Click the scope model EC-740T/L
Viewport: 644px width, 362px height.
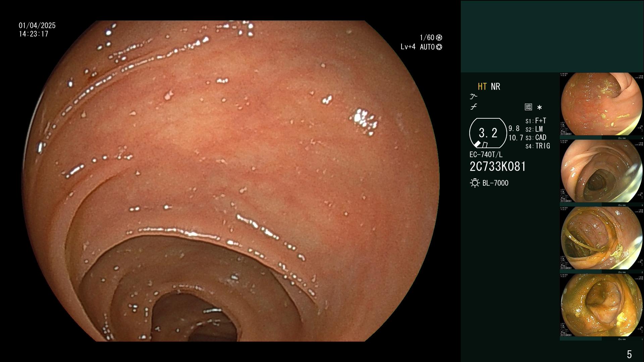(486, 155)
